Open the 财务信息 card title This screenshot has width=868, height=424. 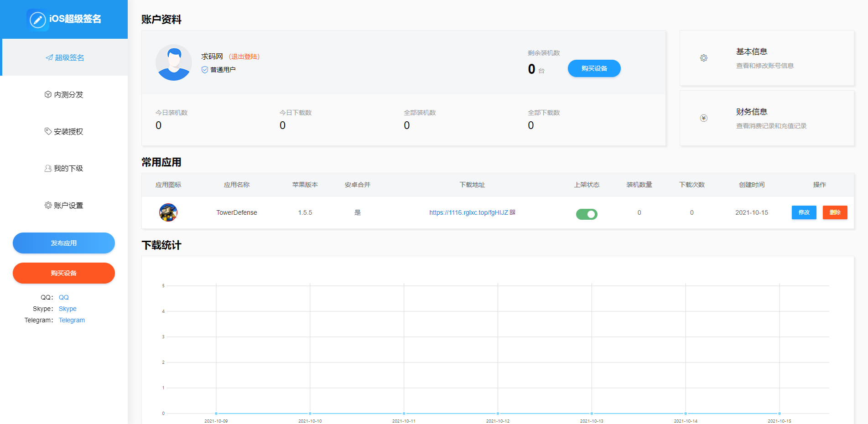coord(752,112)
